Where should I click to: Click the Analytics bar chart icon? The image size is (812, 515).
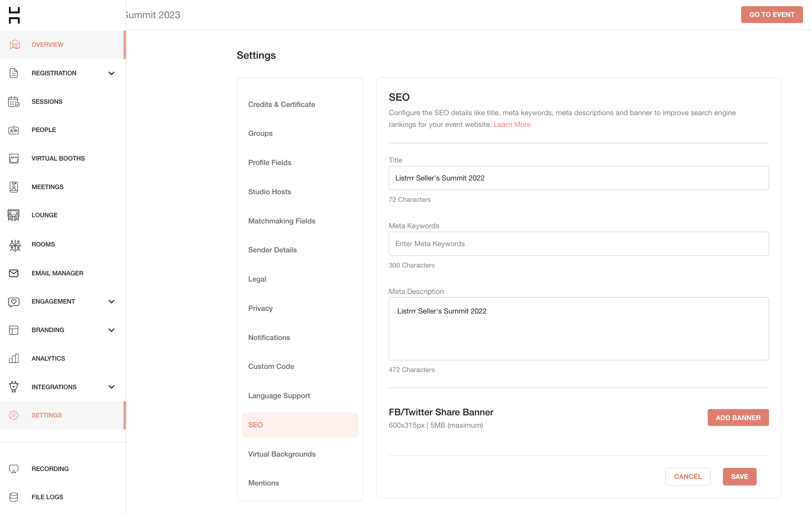pos(14,359)
